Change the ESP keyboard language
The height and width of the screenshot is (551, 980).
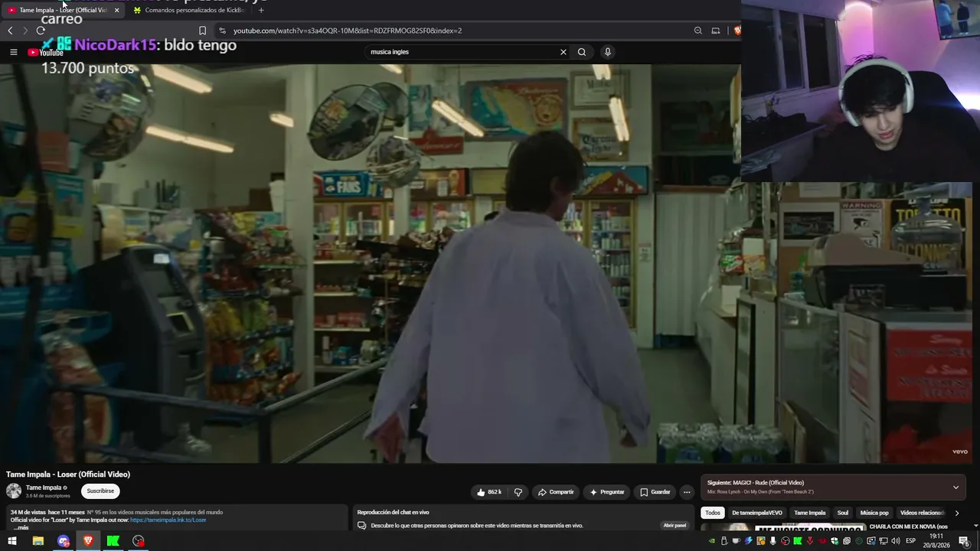(911, 541)
